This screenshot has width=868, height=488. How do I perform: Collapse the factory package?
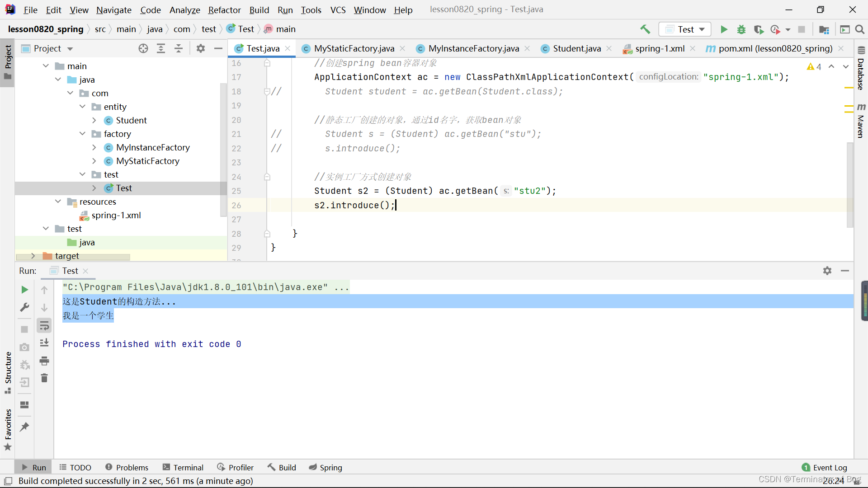point(82,134)
